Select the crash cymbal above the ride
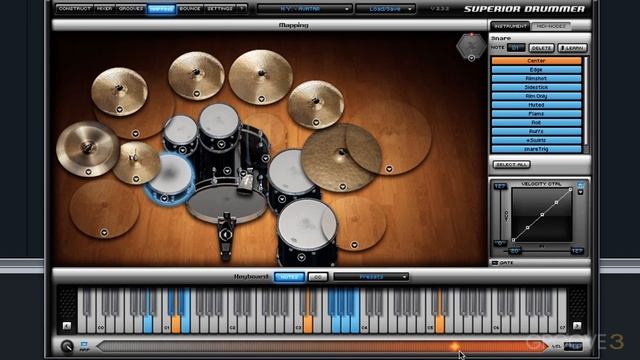The width and height of the screenshot is (640, 360). (x=316, y=104)
